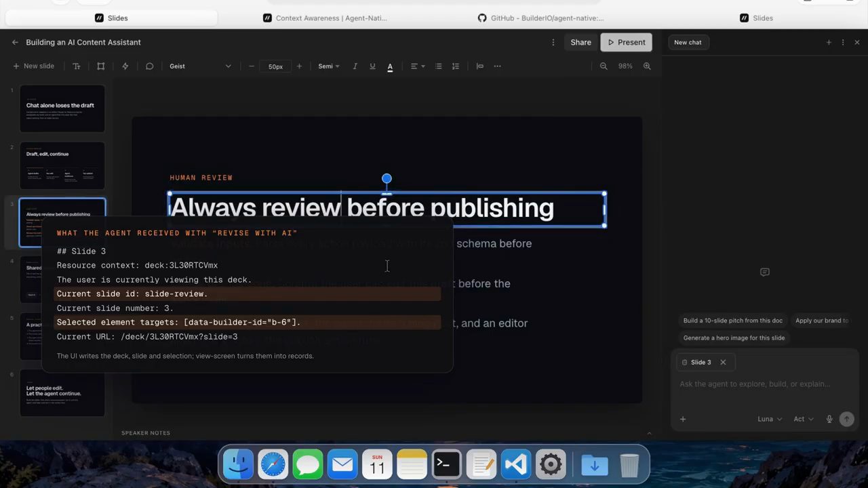The width and height of the screenshot is (868, 488).
Task: Open the Act mode dropdown
Action: [x=804, y=419]
